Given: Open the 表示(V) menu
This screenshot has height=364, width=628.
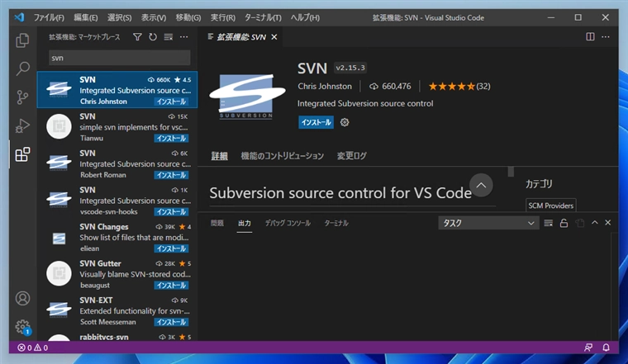Looking at the screenshot, I should click(154, 17).
